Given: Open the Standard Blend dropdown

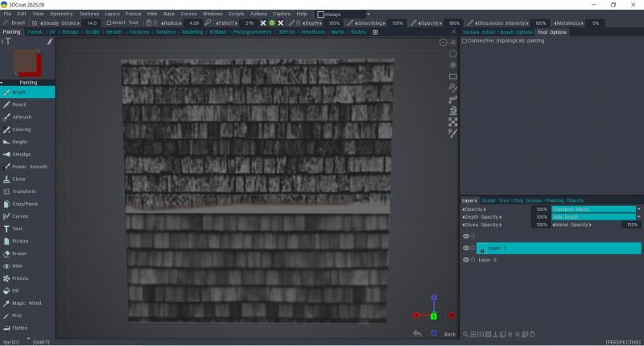Looking at the screenshot, I should (x=596, y=209).
